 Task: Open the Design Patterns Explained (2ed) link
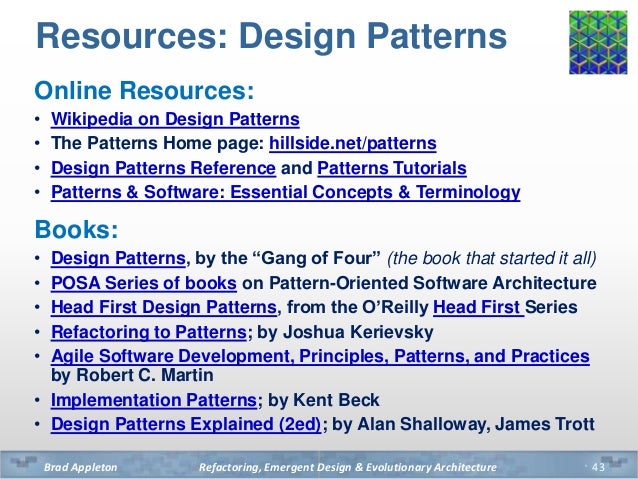[x=186, y=424]
